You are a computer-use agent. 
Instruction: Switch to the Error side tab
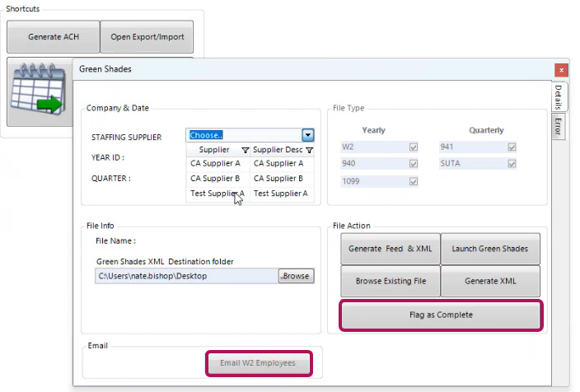[x=559, y=127]
